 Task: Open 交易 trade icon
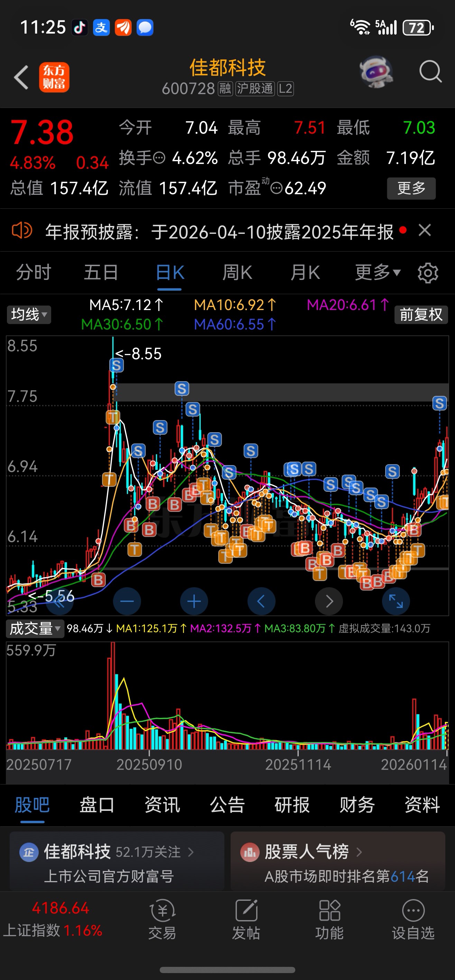point(162,919)
